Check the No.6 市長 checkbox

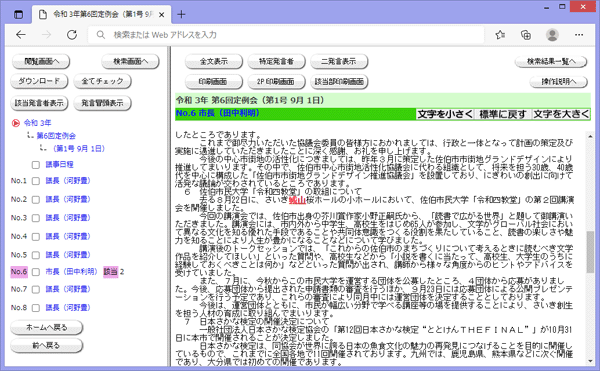pos(36,272)
